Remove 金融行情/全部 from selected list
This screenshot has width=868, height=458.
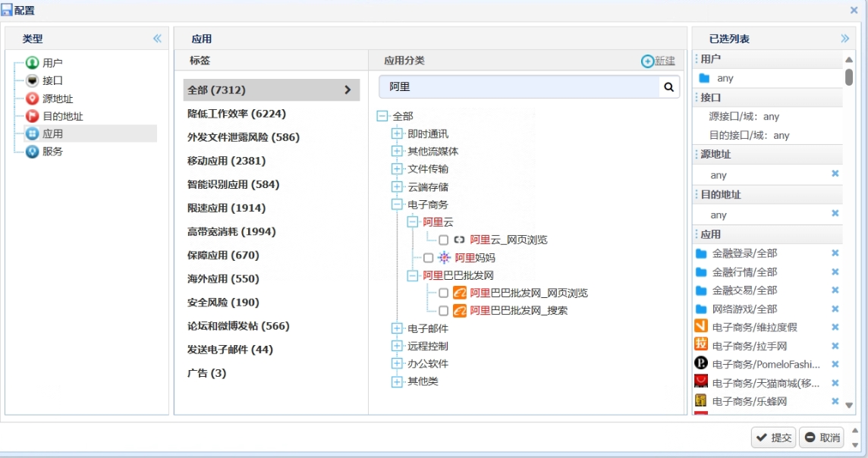(835, 271)
